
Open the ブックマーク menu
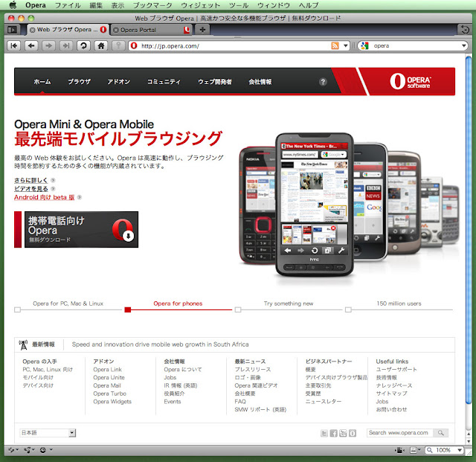click(x=152, y=5)
